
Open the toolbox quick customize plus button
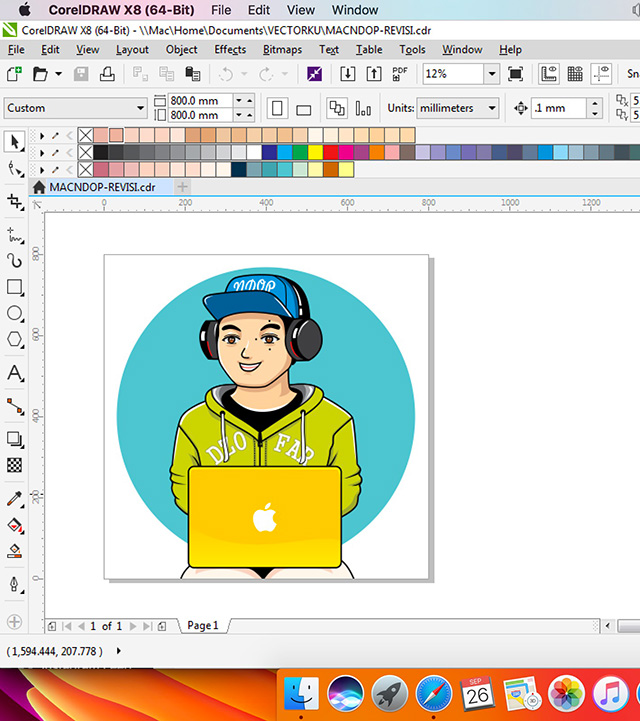[x=14, y=622]
